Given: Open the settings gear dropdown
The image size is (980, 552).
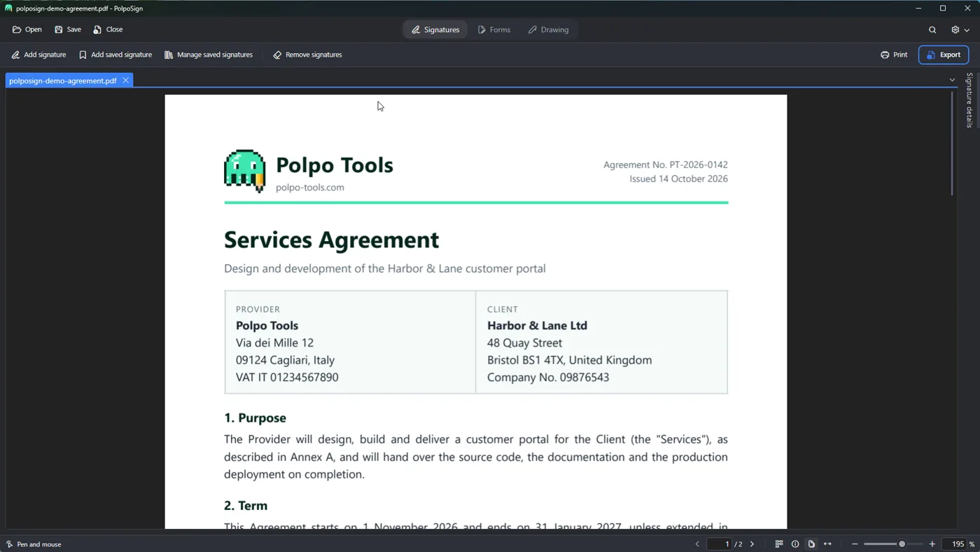Looking at the screenshot, I should click(x=960, y=29).
